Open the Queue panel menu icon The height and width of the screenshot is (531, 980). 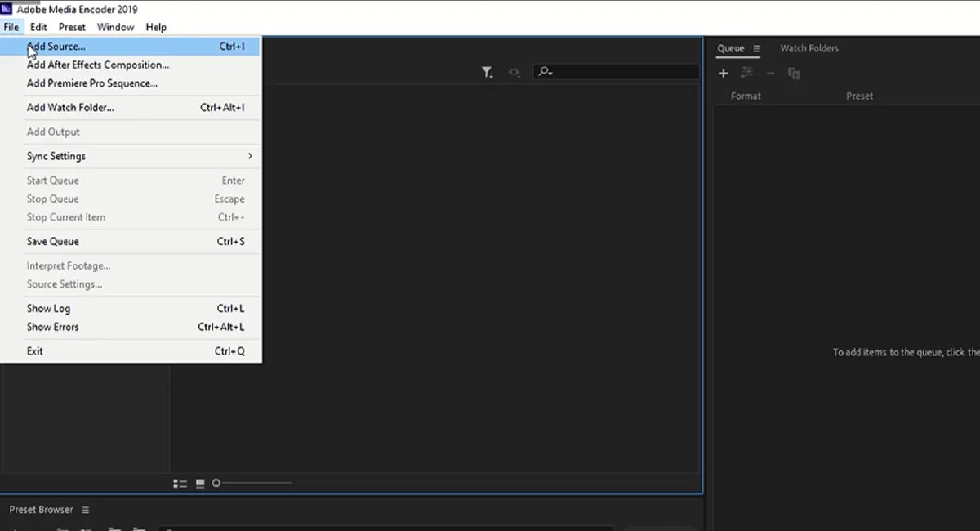click(x=756, y=48)
